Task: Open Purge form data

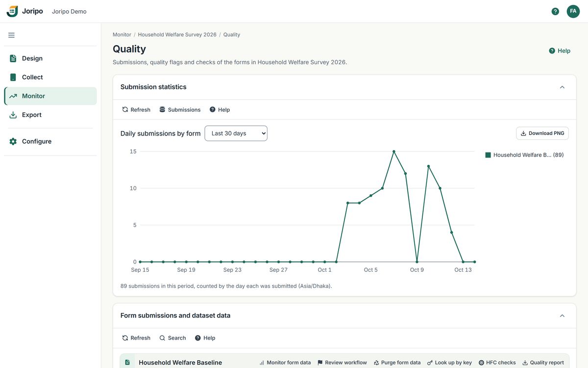Action: [397, 363]
